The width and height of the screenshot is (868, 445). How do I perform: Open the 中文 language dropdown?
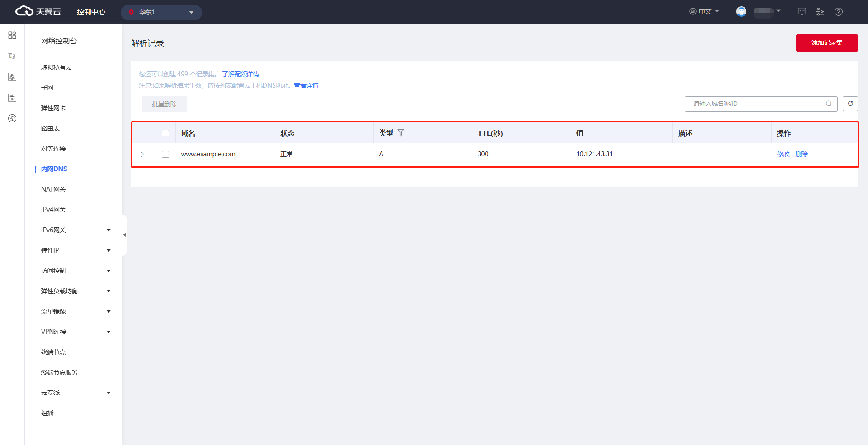[704, 12]
